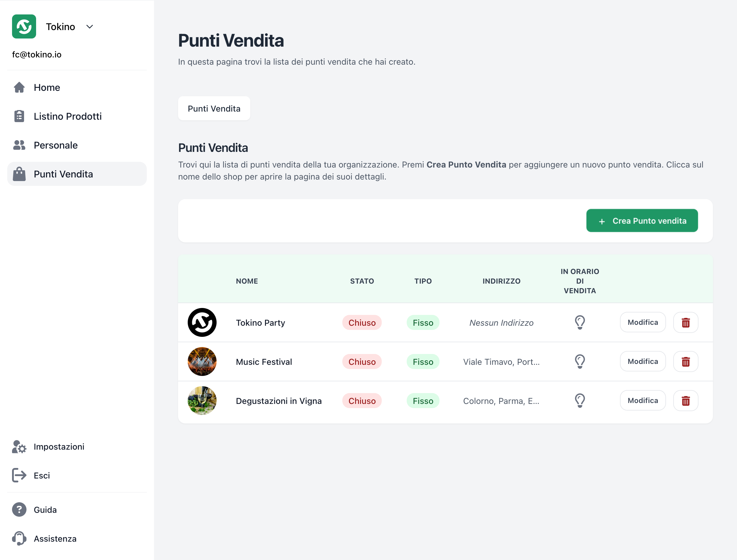Delete the Music Festival shop
This screenshot has height=560, width=737.
click(x=685, y=362)
